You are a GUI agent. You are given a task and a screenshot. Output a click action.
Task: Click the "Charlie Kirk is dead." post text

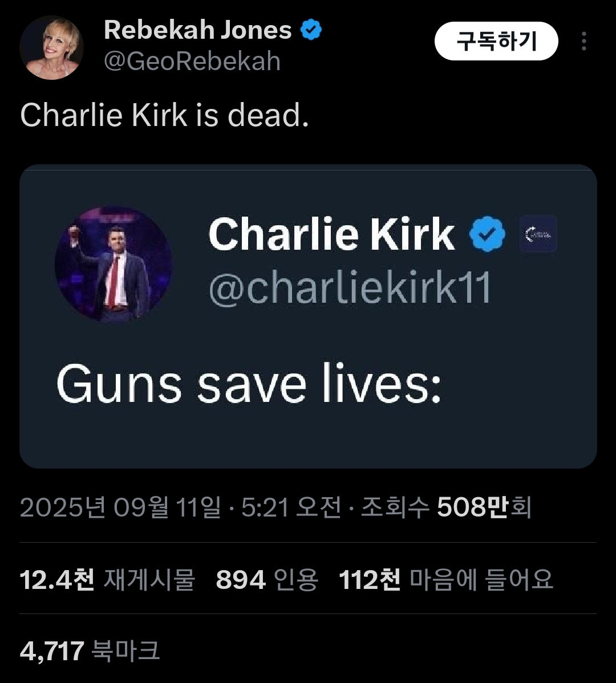(x=164, y=116)
